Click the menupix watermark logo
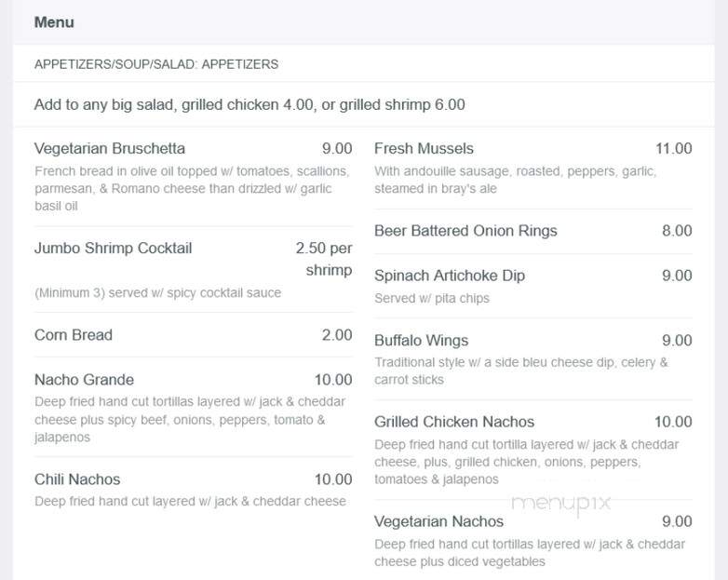 [560, 504]
